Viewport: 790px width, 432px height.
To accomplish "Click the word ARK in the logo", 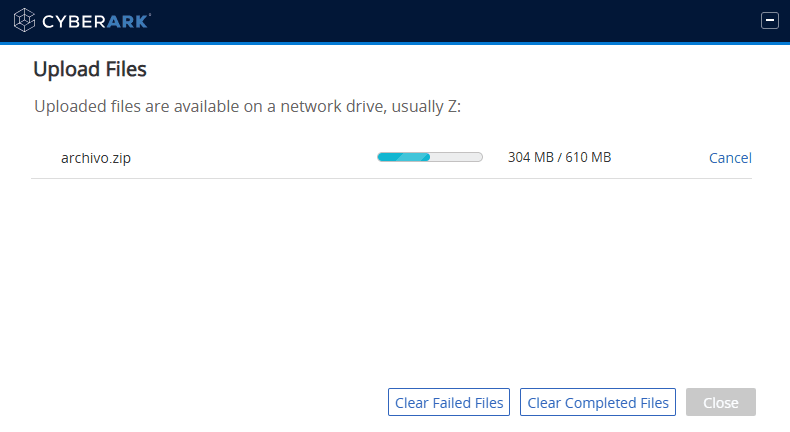I will pos(128,21).
